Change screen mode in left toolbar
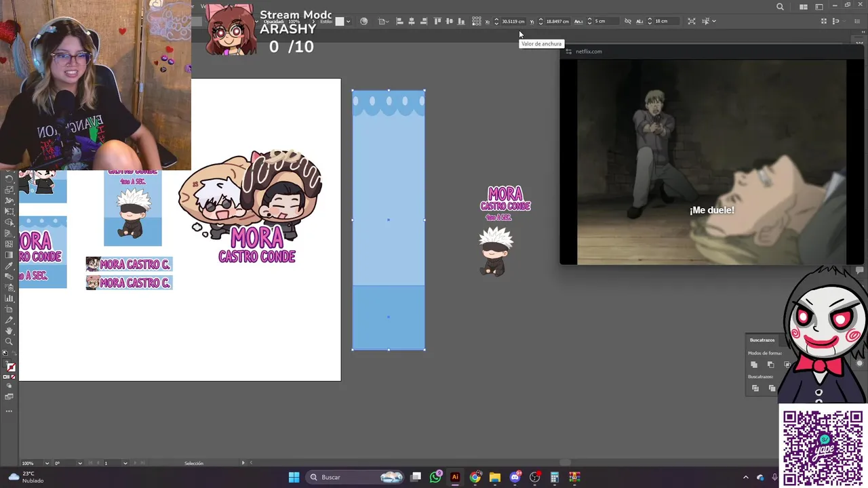 coord(9,396)
